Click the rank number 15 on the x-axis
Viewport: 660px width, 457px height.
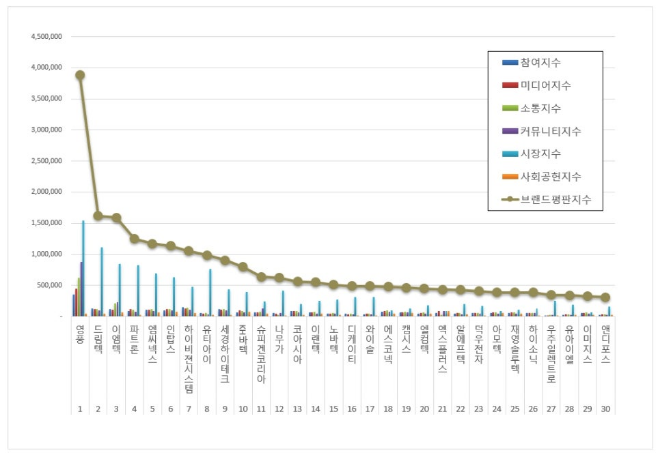point(333,410)
